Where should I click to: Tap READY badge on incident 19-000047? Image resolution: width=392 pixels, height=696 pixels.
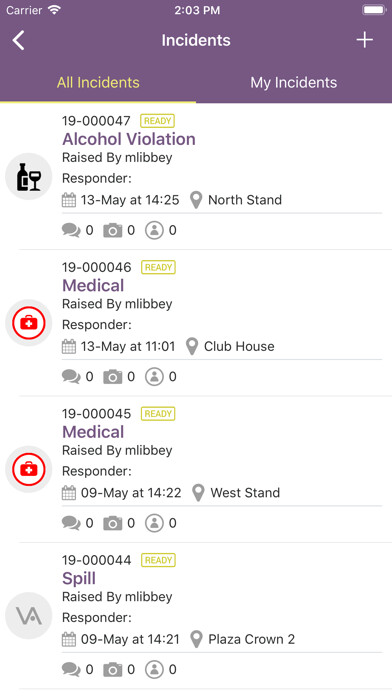coord(158,121)
